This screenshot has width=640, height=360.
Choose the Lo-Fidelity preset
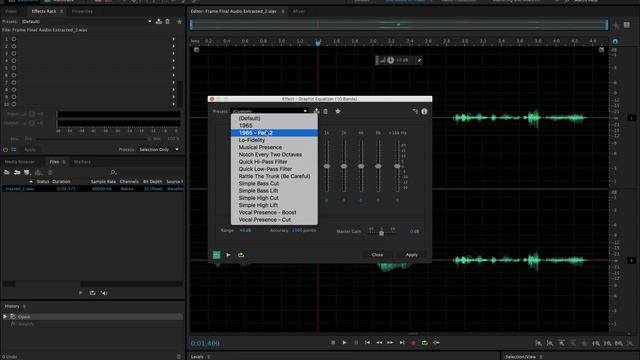click(x=252, y=140)
